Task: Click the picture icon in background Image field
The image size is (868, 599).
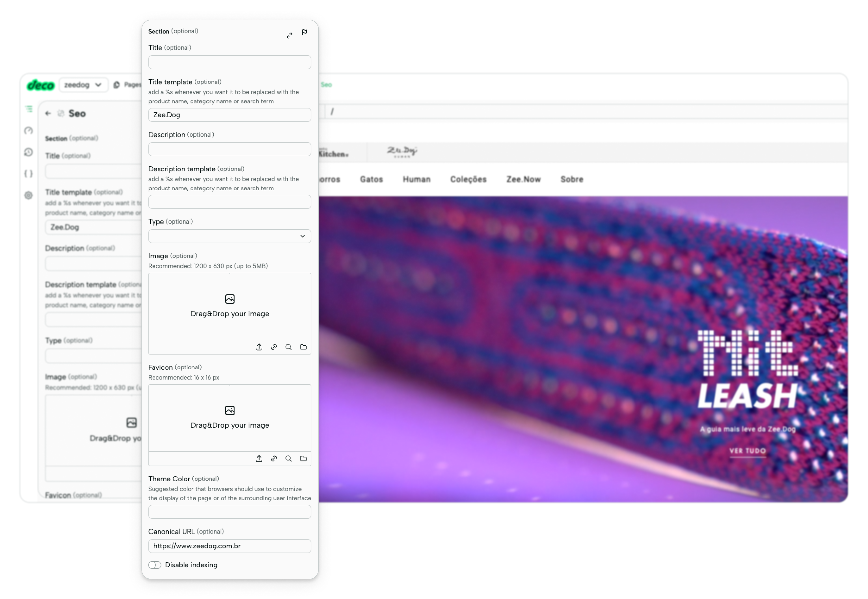Action: pyautogui.click(x=131, y=423)
